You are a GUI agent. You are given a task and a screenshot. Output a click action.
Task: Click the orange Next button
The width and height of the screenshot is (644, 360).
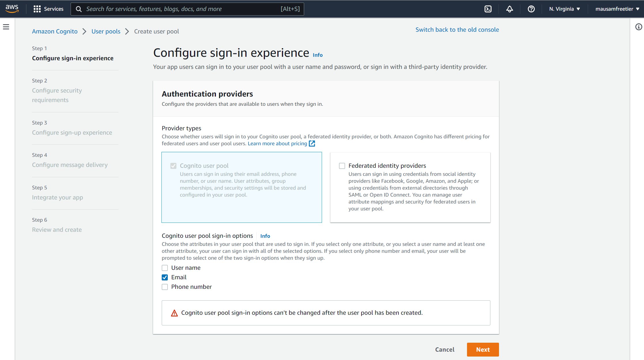click(x=483, y=349)
